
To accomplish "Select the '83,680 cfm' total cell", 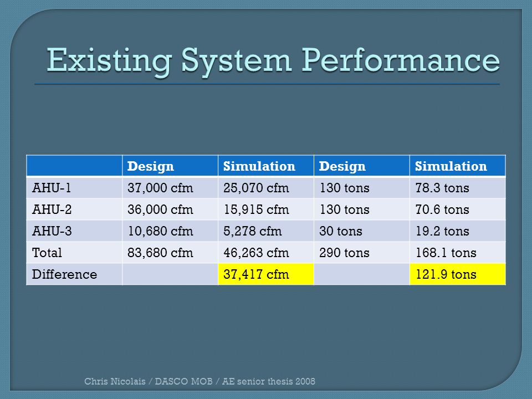I will pyautogui.click(x=170, y=253).
